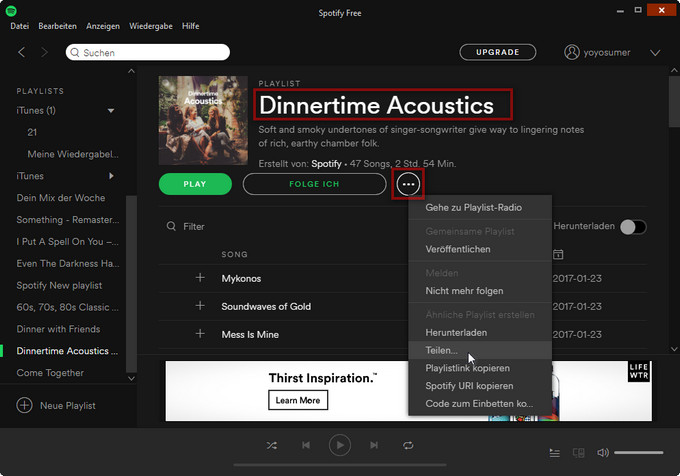
Task: Skip to the previous track
Action: [306, 445]
